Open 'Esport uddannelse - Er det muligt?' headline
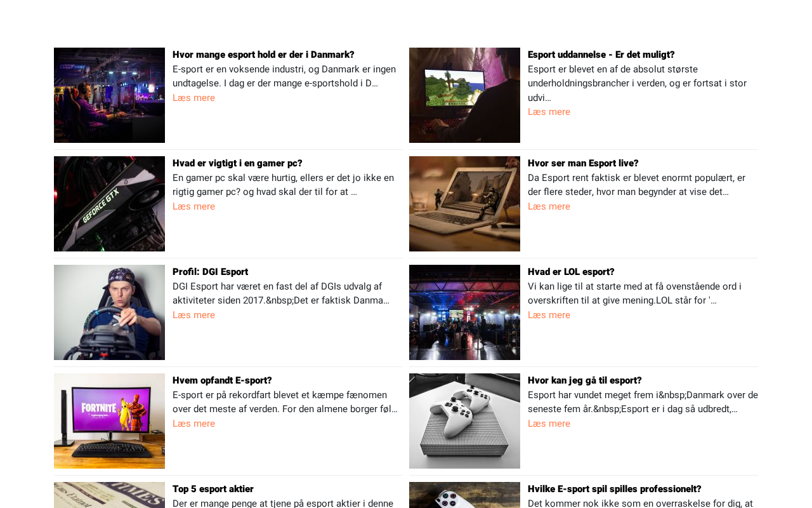The width and height of the screenshot is (812, 508). 601,55
